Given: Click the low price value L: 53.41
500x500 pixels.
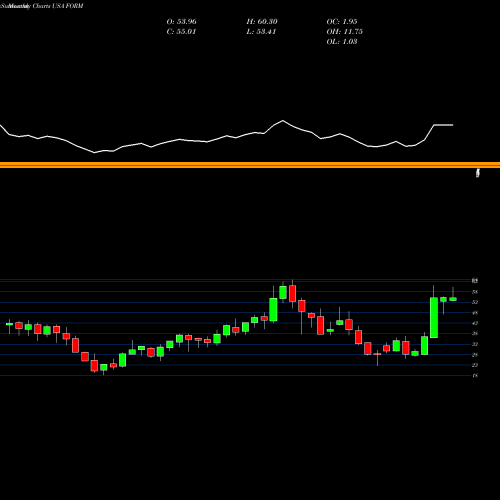Looking at the screenshot, I should [261, 32].
